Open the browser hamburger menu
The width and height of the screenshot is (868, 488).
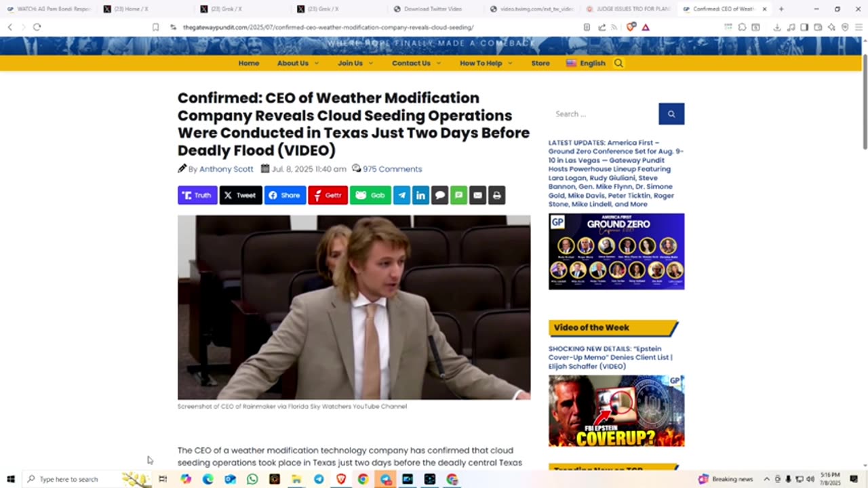pos(859,27)
